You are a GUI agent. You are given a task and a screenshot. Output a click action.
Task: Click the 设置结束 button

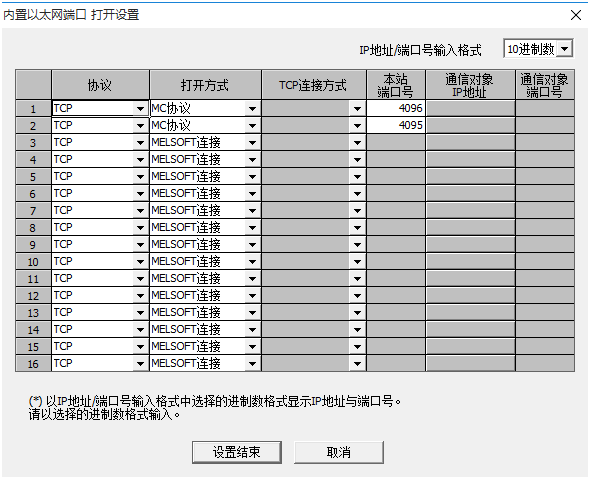pos(237,452)
